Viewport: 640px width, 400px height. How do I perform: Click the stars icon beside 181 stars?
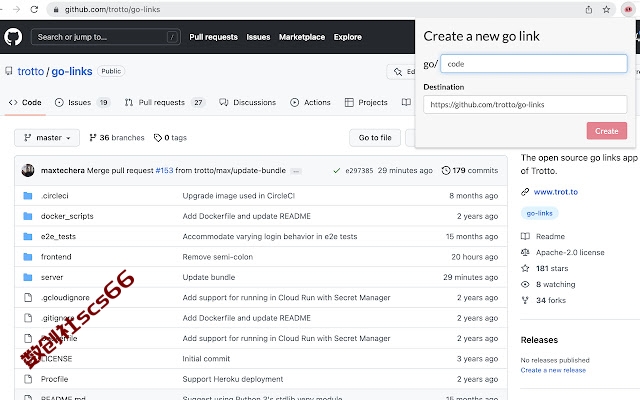click(x=525, y=268)
